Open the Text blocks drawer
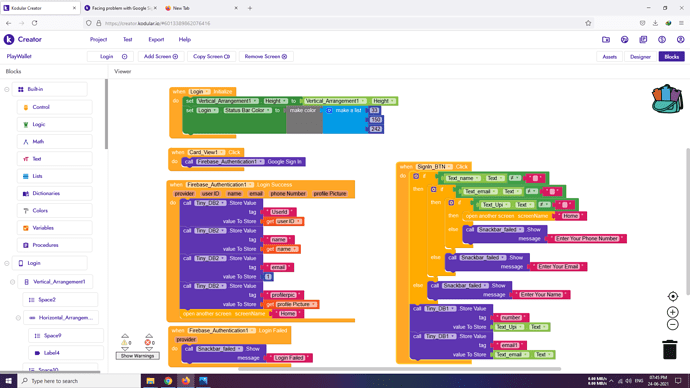The height and width of the screenshot is (388, 690). point(55,159)
